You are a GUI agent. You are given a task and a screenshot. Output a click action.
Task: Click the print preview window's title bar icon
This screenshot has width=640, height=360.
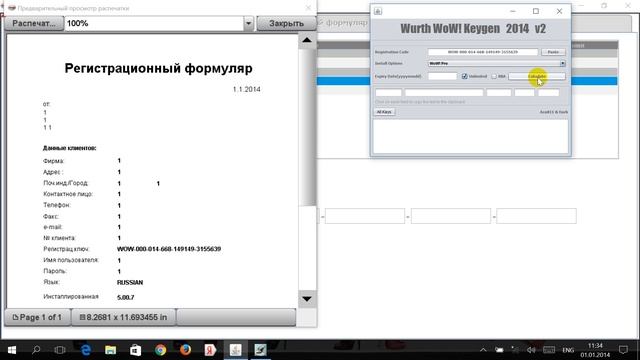point(12,8)
